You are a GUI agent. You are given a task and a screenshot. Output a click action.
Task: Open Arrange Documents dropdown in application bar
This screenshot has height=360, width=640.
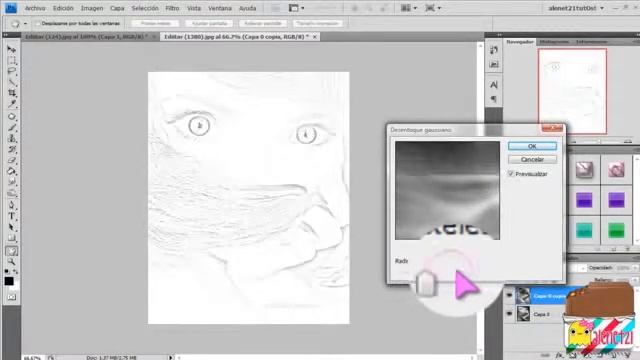click(x=408, y=8)
